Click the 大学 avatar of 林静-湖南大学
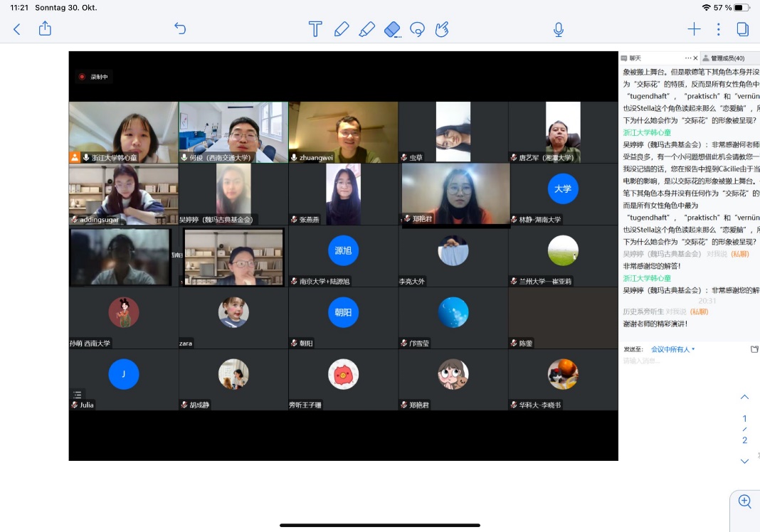Screen dimensions: 760x532 [563, 188]
